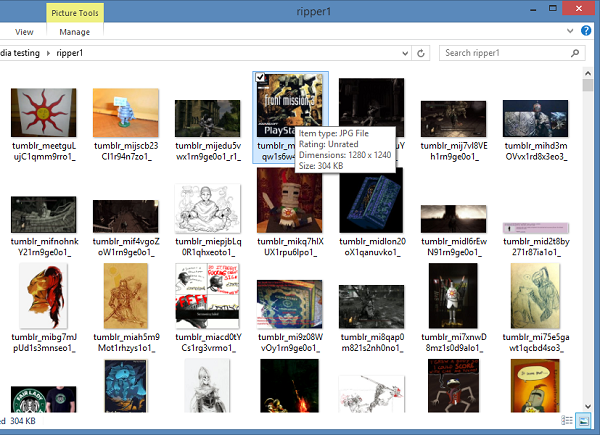Select the front mission PlayStation thumbnail
The image size is (600, 435).
click(290, 105)
